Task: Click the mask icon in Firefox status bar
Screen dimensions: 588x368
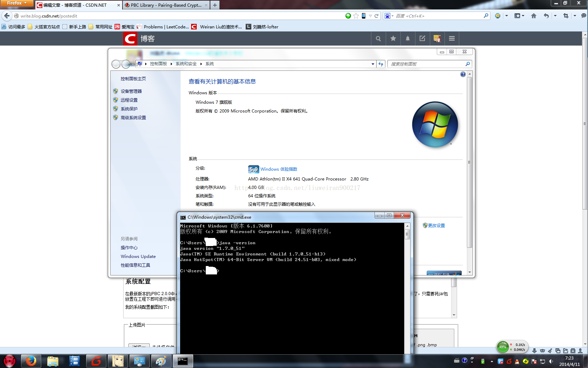Action: point(542,350)
